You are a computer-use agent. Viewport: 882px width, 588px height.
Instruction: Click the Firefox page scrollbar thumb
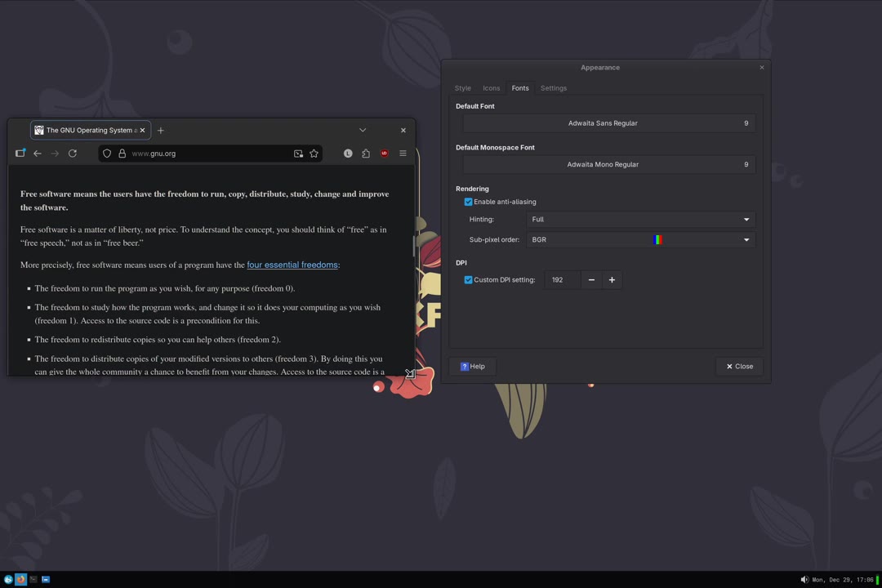pos(413,245)
